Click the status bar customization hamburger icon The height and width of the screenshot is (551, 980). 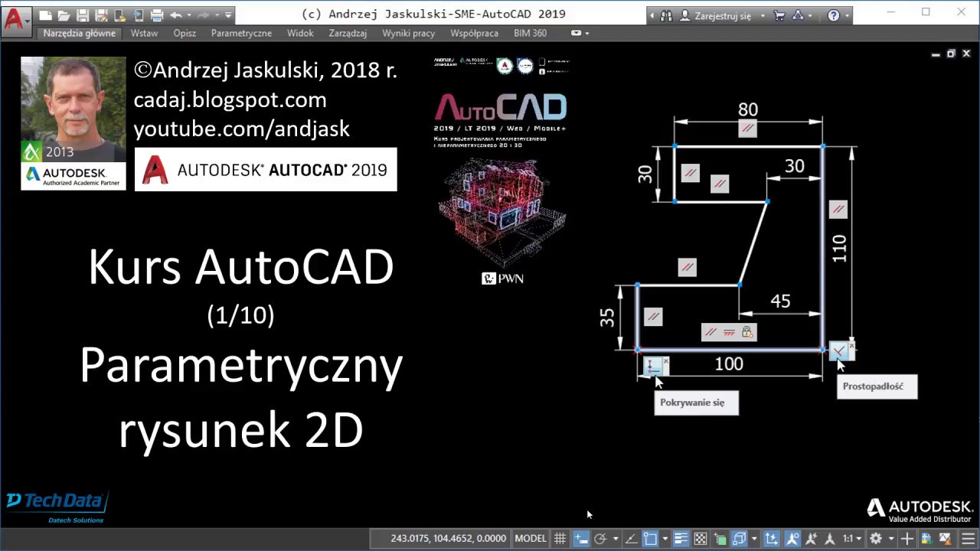click(x=968, y=539)
